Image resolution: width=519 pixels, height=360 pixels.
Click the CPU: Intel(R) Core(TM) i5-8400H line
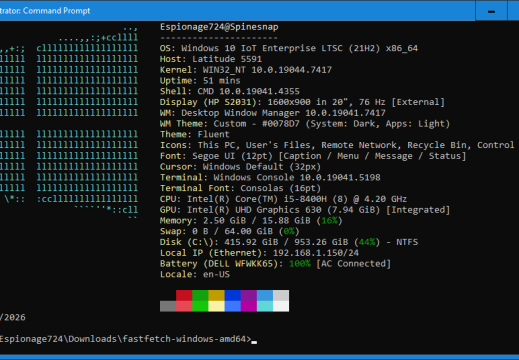coord(283,199)
